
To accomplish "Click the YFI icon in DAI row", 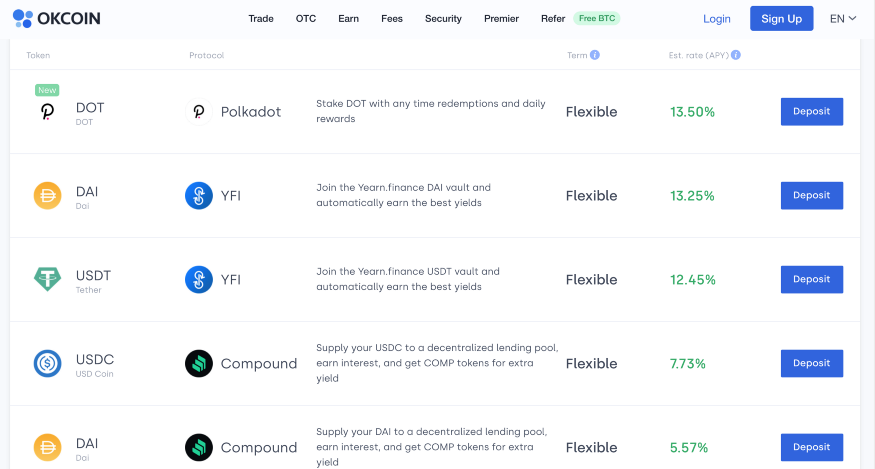I will [199, 195].
